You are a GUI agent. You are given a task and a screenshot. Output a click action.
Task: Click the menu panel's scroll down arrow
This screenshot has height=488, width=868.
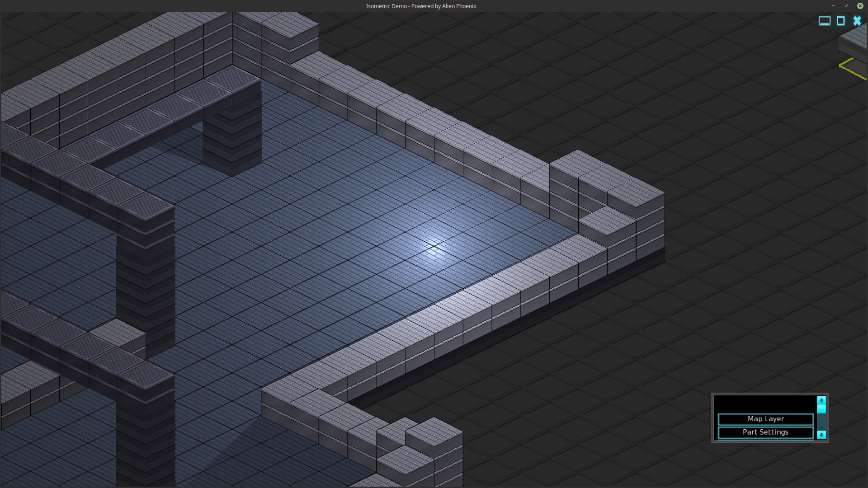821,435
